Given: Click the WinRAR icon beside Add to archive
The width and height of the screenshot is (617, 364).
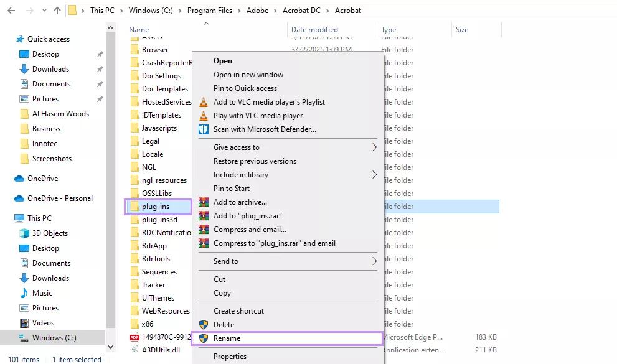Looking at the screenshot, I should tap(202, 202).
